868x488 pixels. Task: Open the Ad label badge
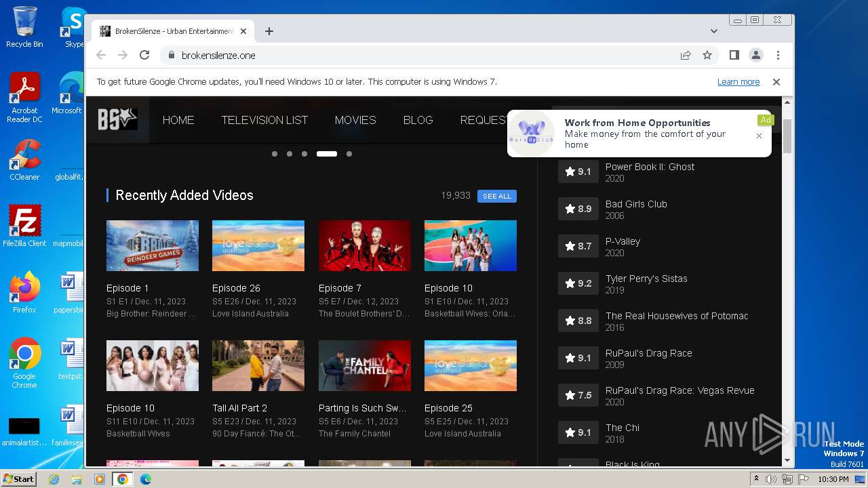(x=766, y=120)
